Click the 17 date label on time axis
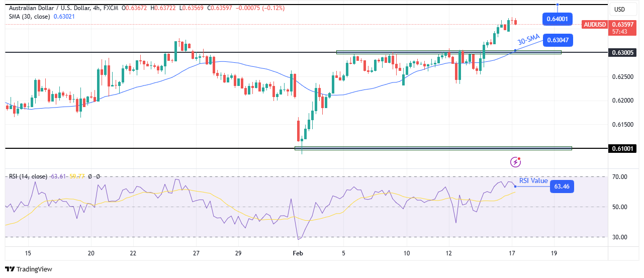The height and width of the screenshot is (278, 644). pos(512,253)
